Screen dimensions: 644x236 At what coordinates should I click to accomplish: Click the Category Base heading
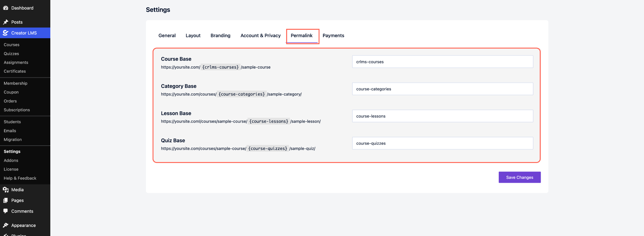click(x=179, y=86)
